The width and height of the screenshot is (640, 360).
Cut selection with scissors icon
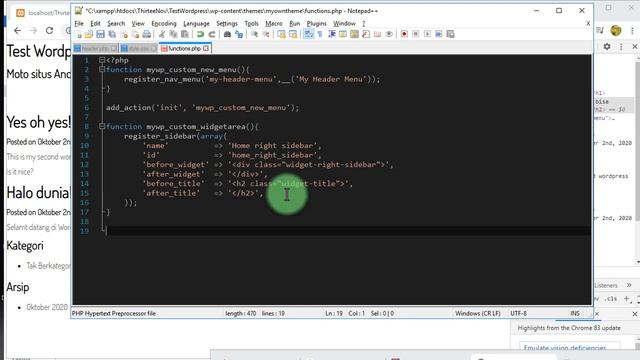[162, 34]
